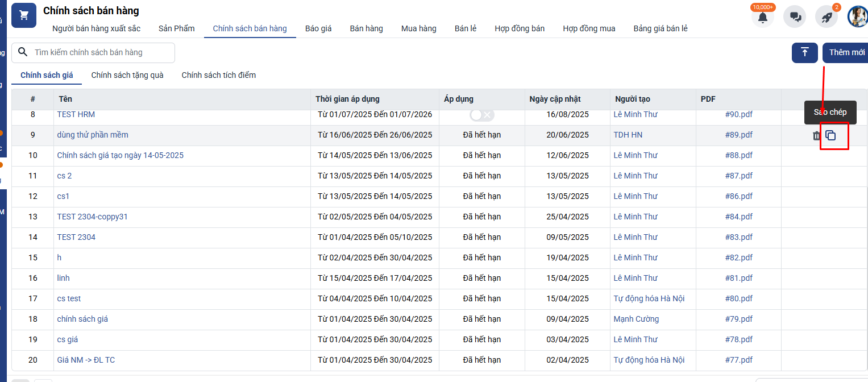Go to Chính sách tích điểm tab
The width and height of the screenshot is (868, 382).
218,75
